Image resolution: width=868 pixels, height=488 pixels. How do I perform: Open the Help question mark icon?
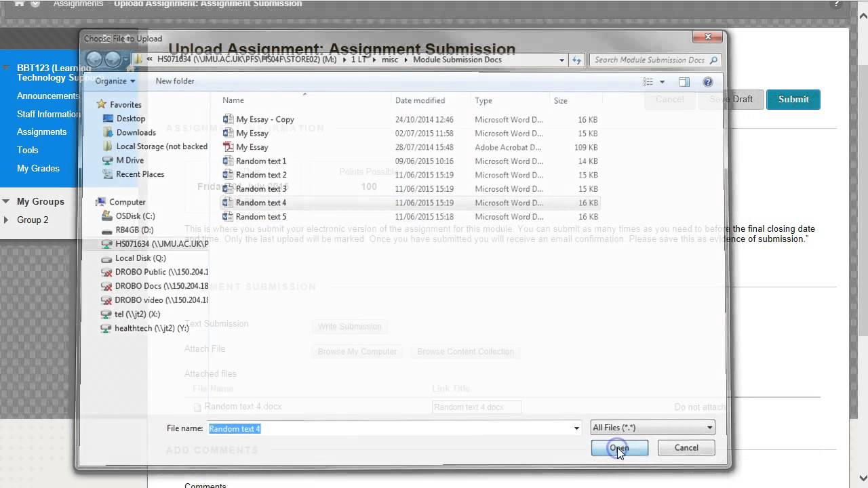708,82
